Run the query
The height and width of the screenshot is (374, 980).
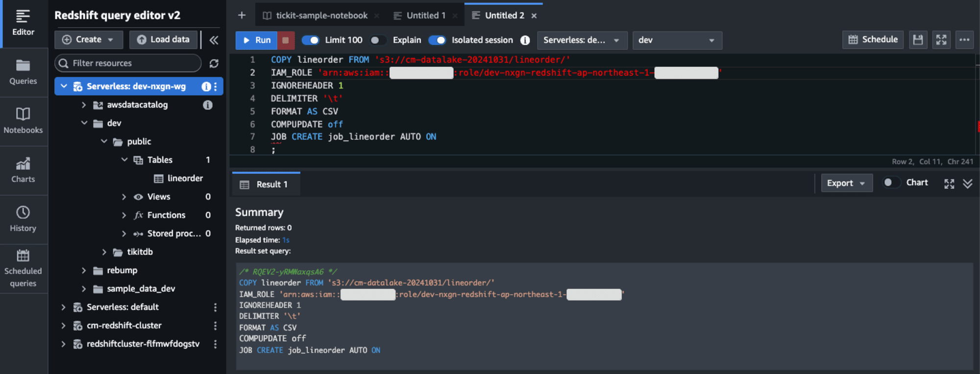pos(257,40)
